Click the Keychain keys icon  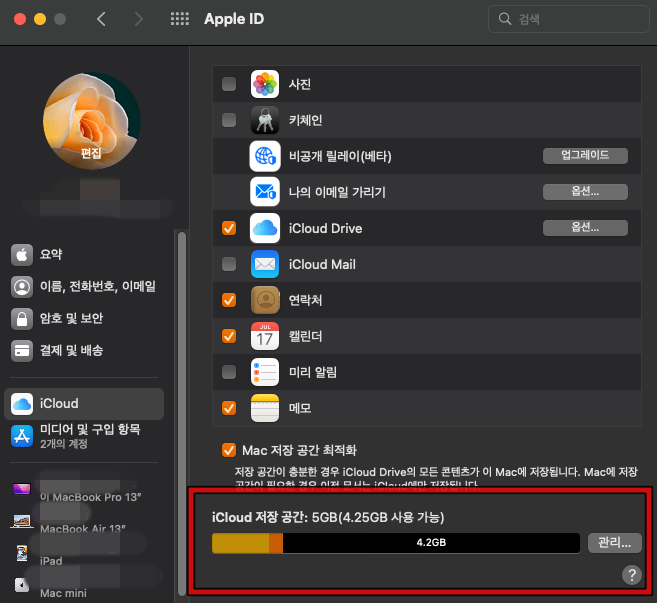(x=265, y=120)
